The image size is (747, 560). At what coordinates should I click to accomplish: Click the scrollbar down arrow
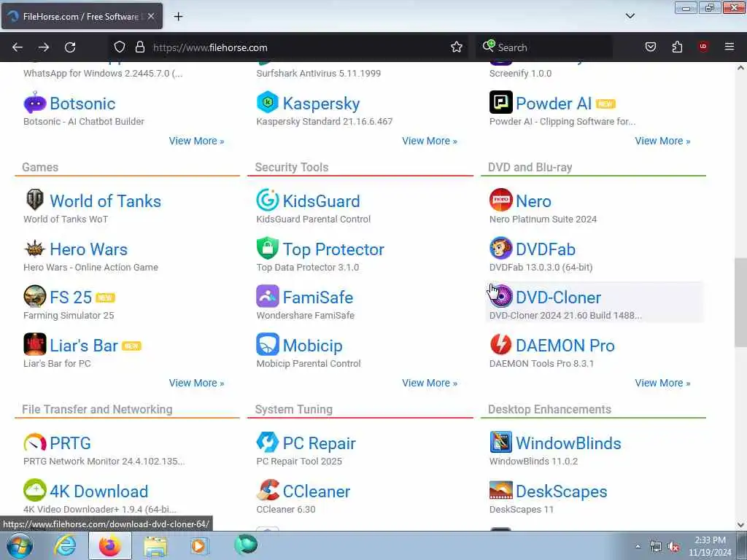[740, 525]
